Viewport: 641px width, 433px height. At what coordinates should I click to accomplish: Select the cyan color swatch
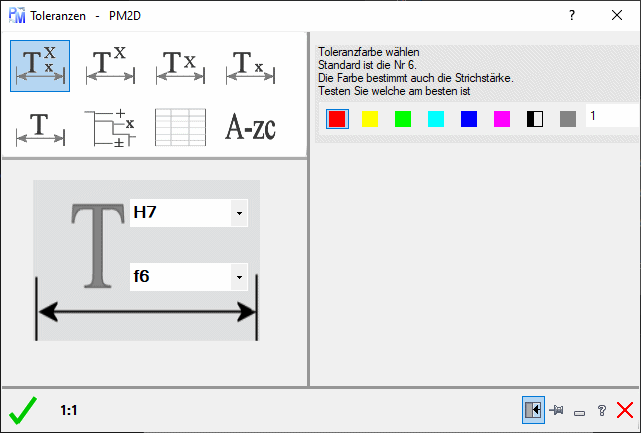pyautogui.click(x=436, y=119)
